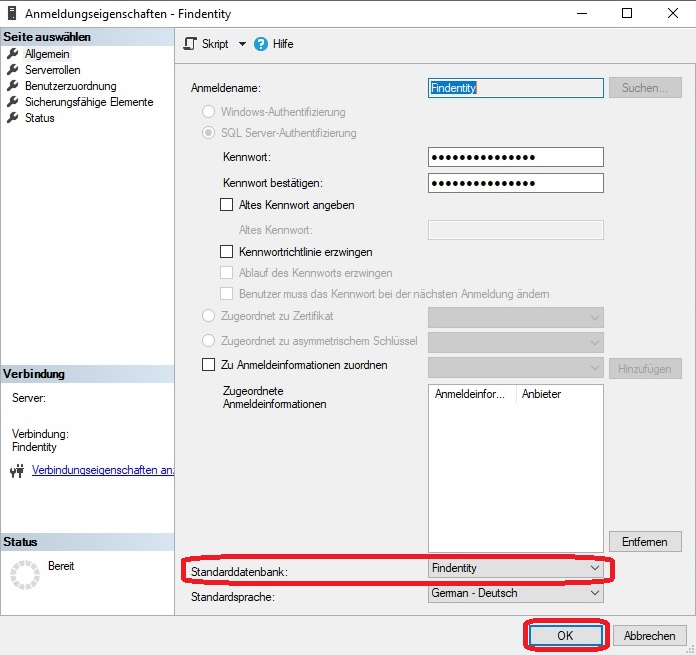Viewport: 696px width, 655px height.
Task: Open the Standardsprache dropdown
Action: point(516,593)
